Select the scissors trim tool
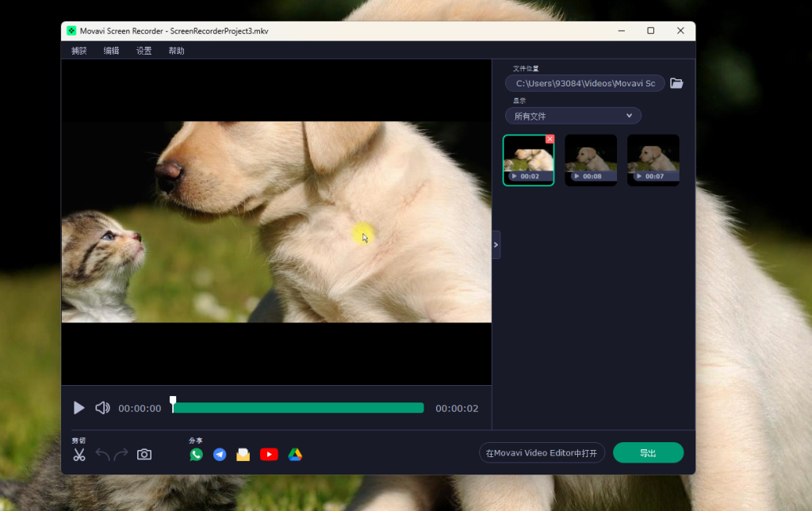 coord(79,454)
